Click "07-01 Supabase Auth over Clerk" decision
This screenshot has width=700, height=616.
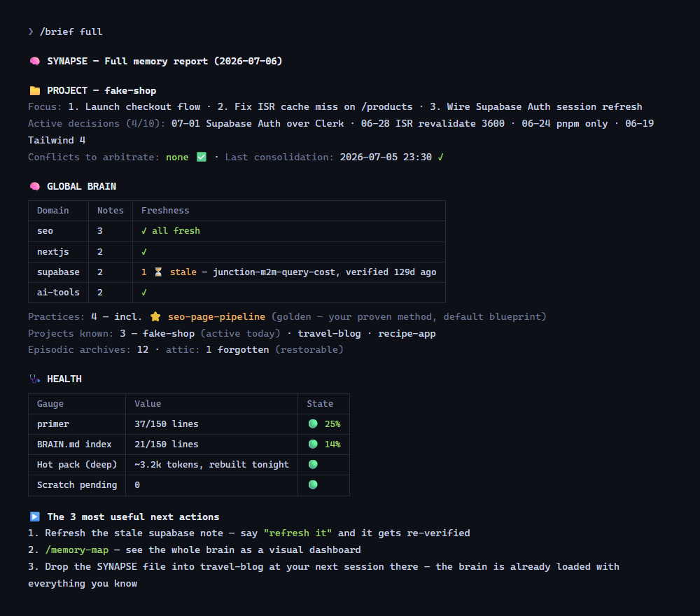[258, 123]
